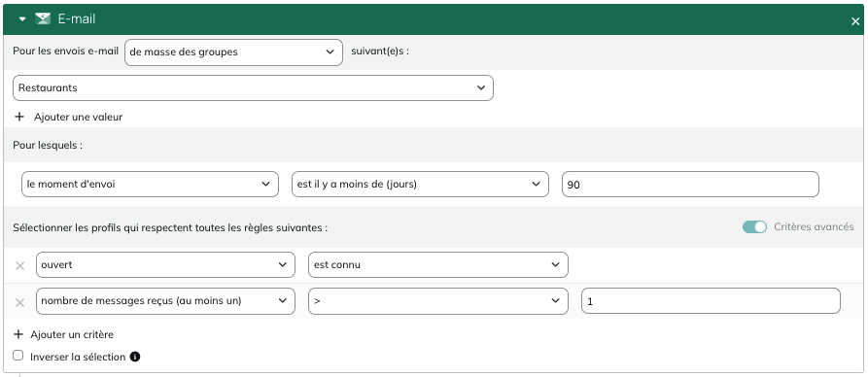This screenshot has height=377, width=868.
Task: Click the 'Ajouter une valeur' link
Action: click(x=78, y=117)
